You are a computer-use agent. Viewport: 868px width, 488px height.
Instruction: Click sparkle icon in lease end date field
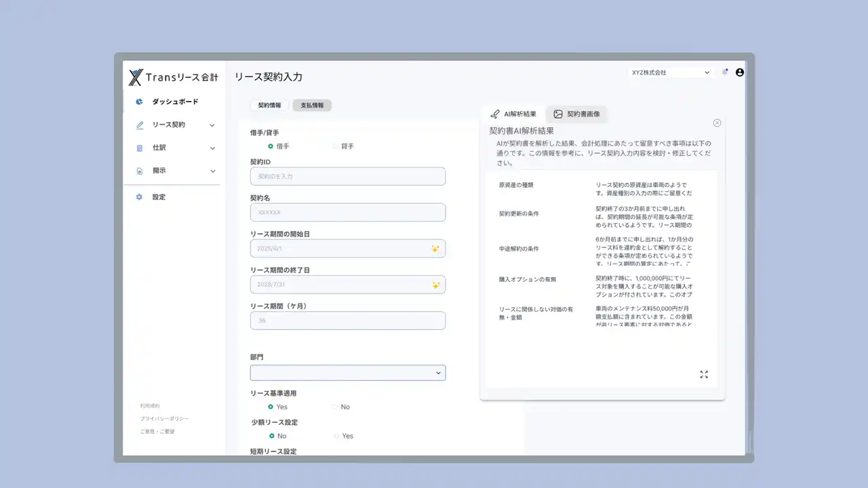435,285
